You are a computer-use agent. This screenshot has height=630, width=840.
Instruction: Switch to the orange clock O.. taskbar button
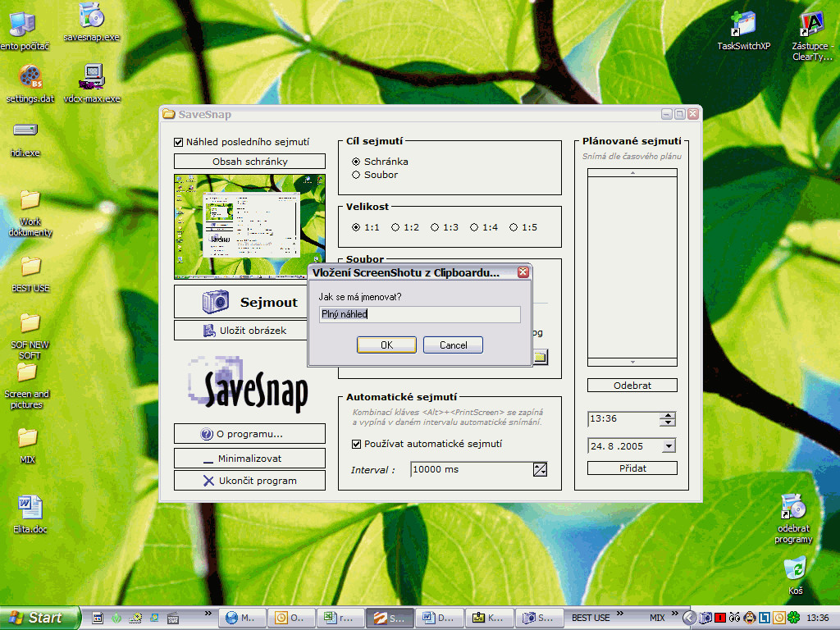(290, 618)
